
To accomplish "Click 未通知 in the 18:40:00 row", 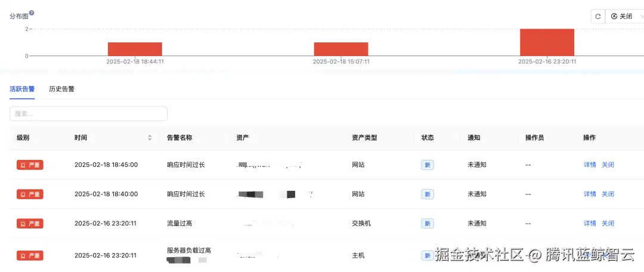I will 477,194.
